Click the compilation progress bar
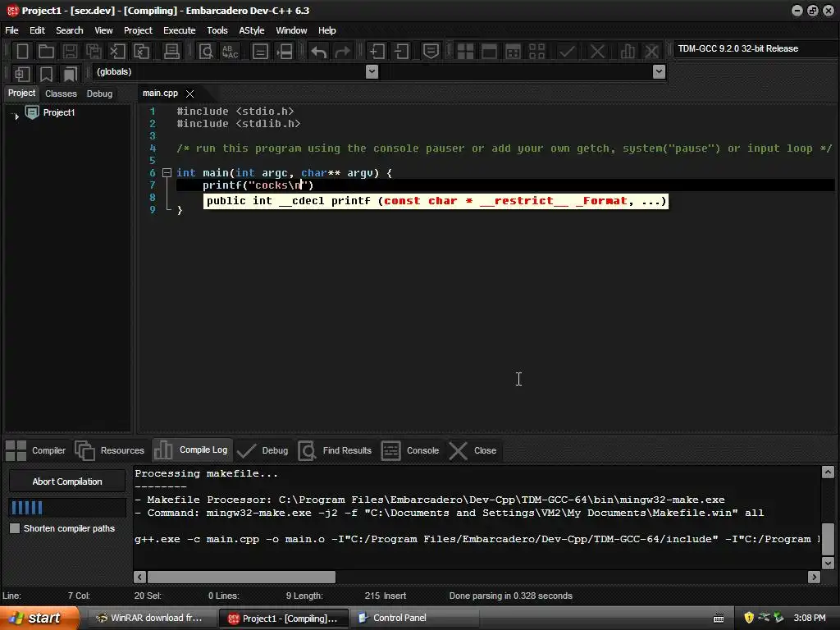 pos(67,507)
